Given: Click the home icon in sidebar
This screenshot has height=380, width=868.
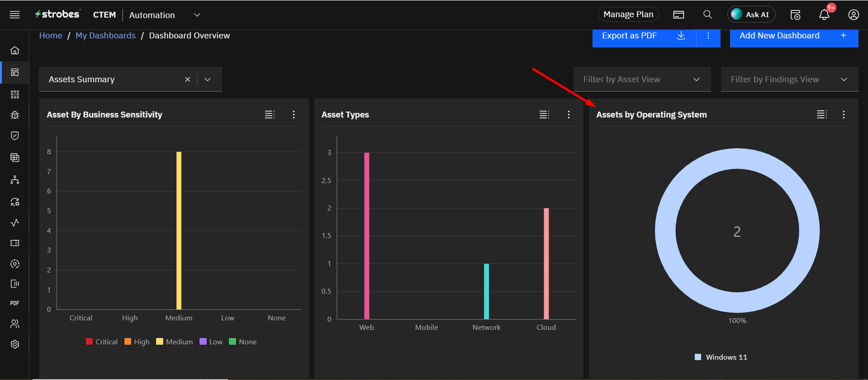Looking at the screenshot, I should pos(15,50).
